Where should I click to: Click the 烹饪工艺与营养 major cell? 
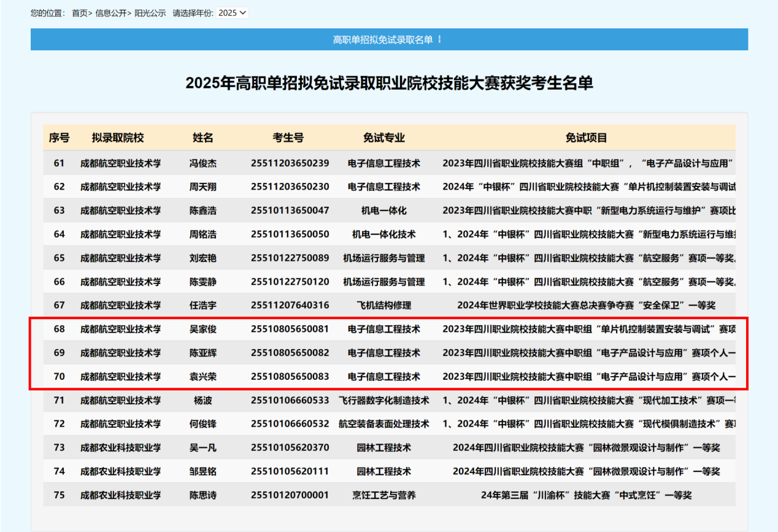tap(383, 495)
